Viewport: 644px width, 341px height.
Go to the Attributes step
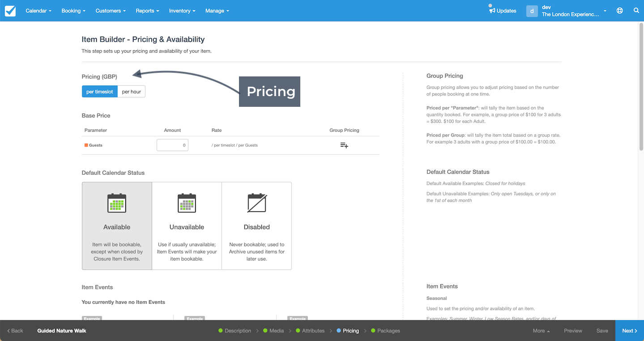click(310, 331)
